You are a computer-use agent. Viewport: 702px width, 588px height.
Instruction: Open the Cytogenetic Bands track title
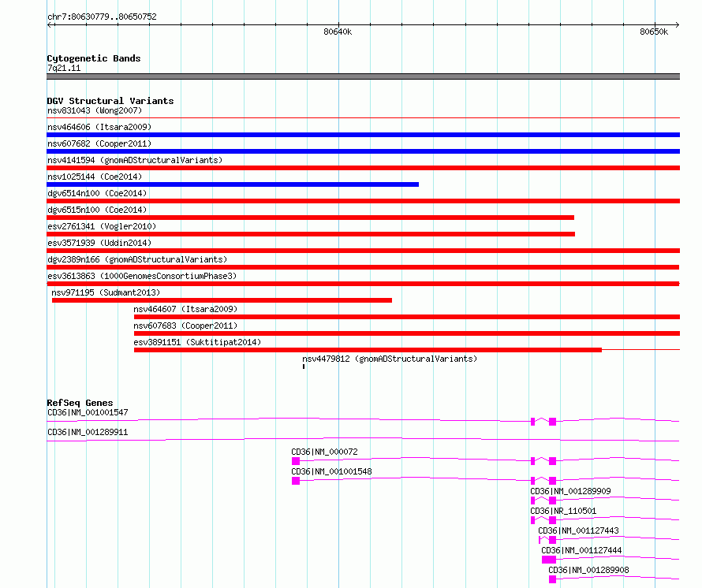click(94, 58)
